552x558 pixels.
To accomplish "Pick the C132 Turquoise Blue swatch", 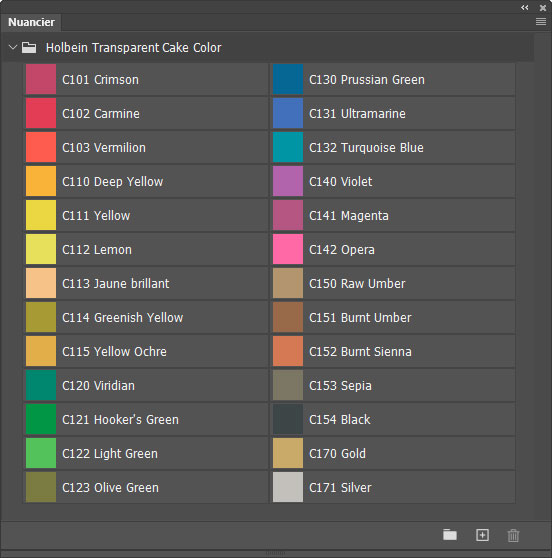I will pyautogui.click(x=288, y=147).
